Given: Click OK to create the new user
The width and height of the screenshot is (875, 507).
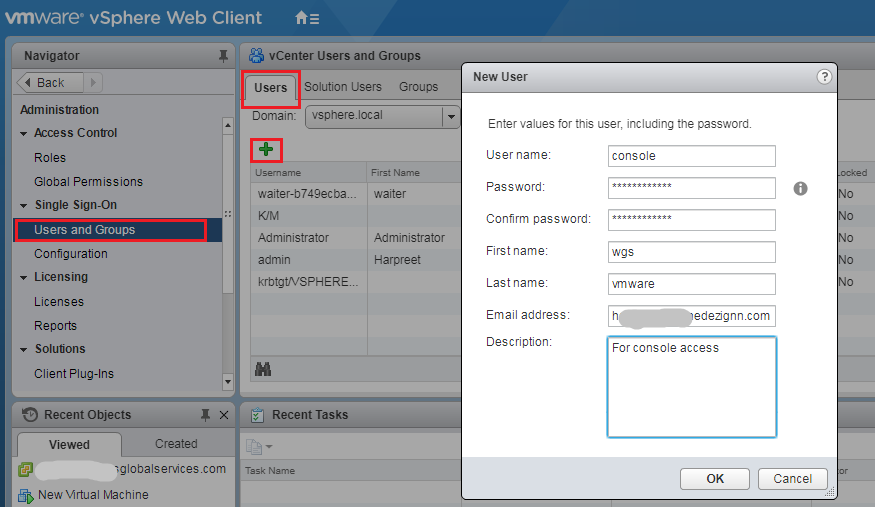Looking at the screenshot, I should click(714, 478).
